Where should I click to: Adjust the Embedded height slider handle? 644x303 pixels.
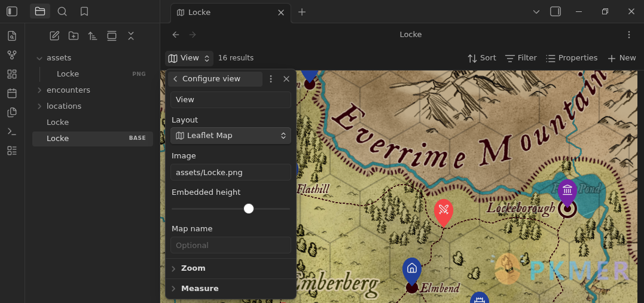pos(249,209)
